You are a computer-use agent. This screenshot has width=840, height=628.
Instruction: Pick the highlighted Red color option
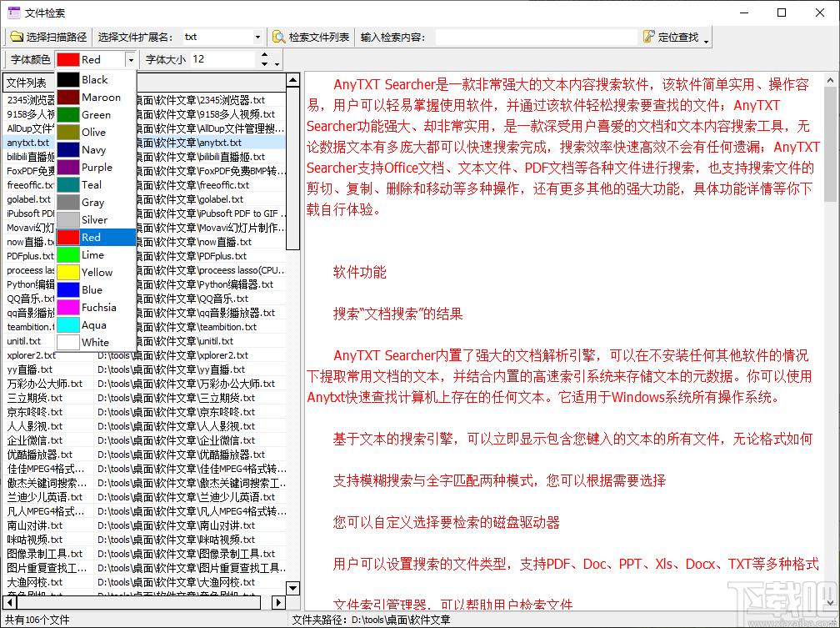pyautogui.click(x=96, y=238)
